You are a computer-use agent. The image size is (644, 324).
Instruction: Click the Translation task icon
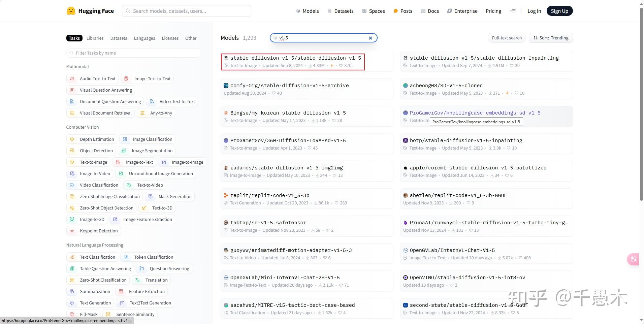coord(137,280)
